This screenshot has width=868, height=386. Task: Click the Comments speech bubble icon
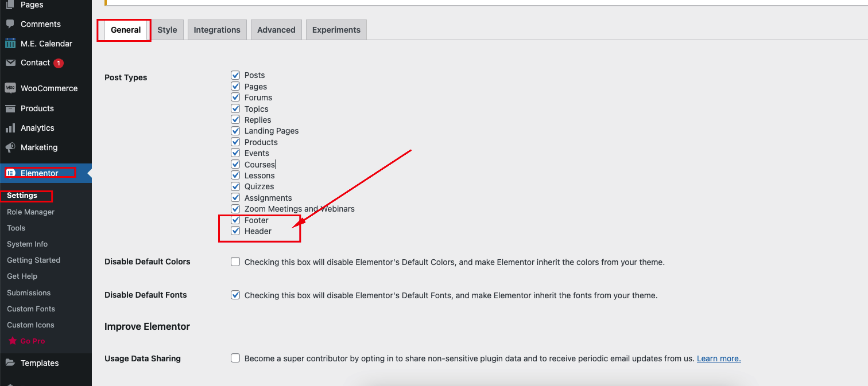pyautogui.click(x=10, y=24)
